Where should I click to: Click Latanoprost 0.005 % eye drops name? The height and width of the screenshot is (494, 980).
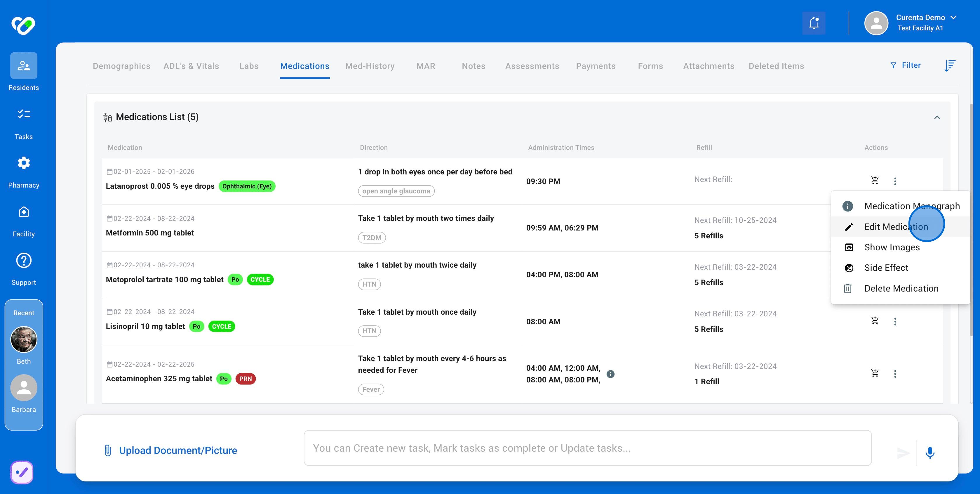tap(160, 186)
